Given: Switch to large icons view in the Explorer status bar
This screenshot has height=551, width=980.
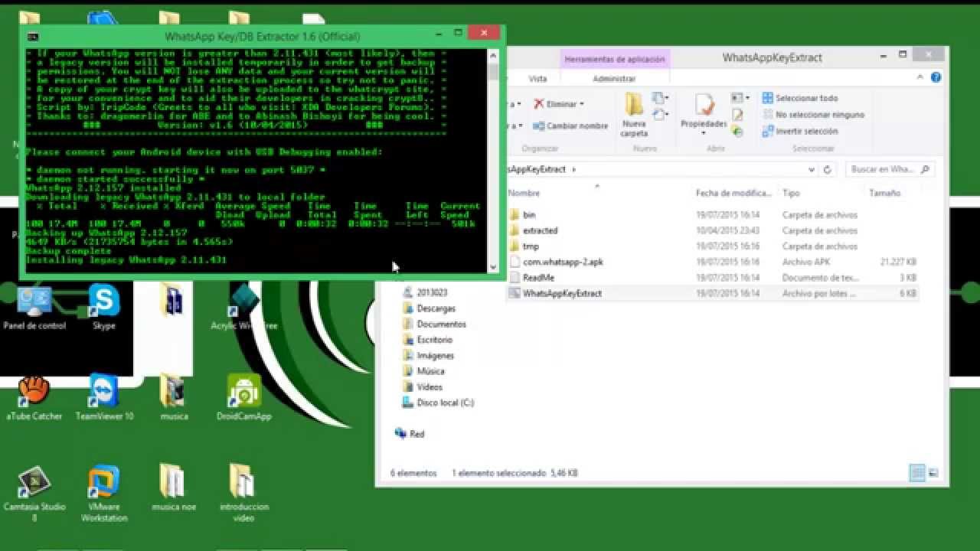Looking at the screenshot, I should (933, 473).
